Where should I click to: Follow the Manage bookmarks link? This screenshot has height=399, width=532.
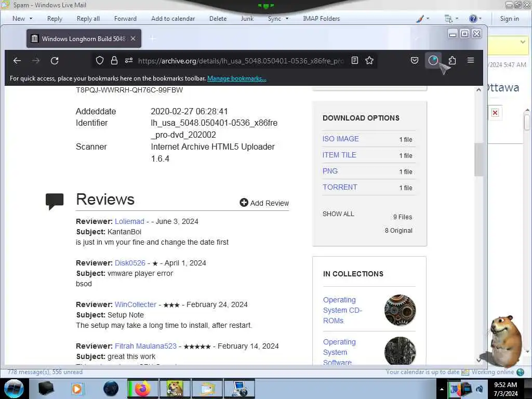(x=236, y=78)
